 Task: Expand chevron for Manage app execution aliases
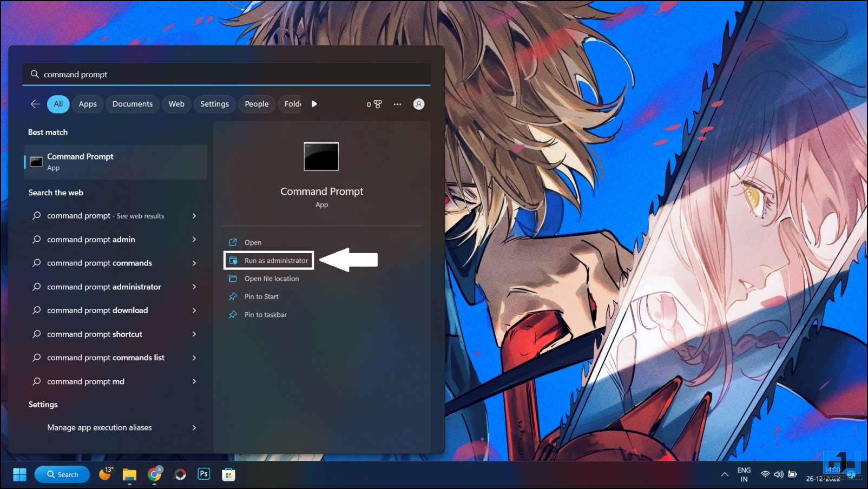click(x=194, y=427)
